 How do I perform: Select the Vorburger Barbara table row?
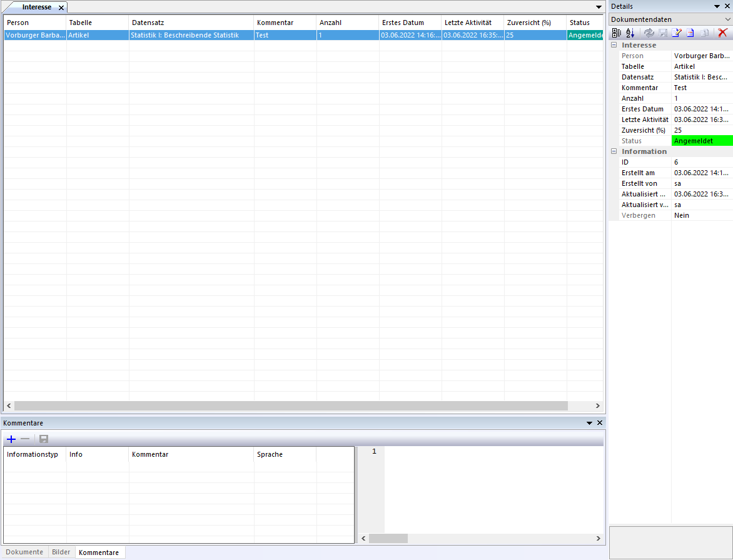[x=35, y=36]
